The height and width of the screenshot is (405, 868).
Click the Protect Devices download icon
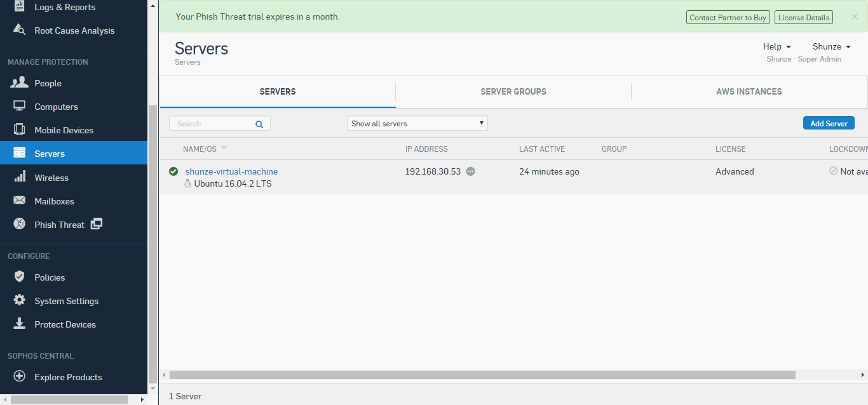pos(20,323)
